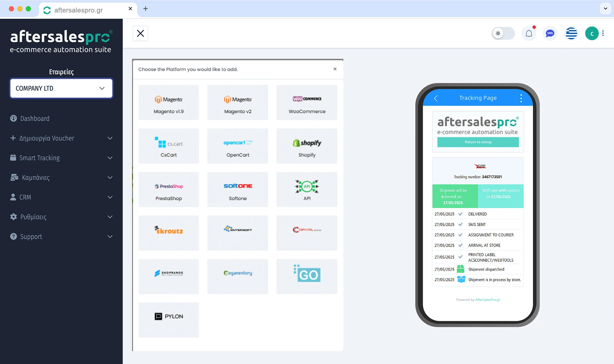Open a new browser tab
Viewport: 614px width, 364px height.
coord(145,9)
